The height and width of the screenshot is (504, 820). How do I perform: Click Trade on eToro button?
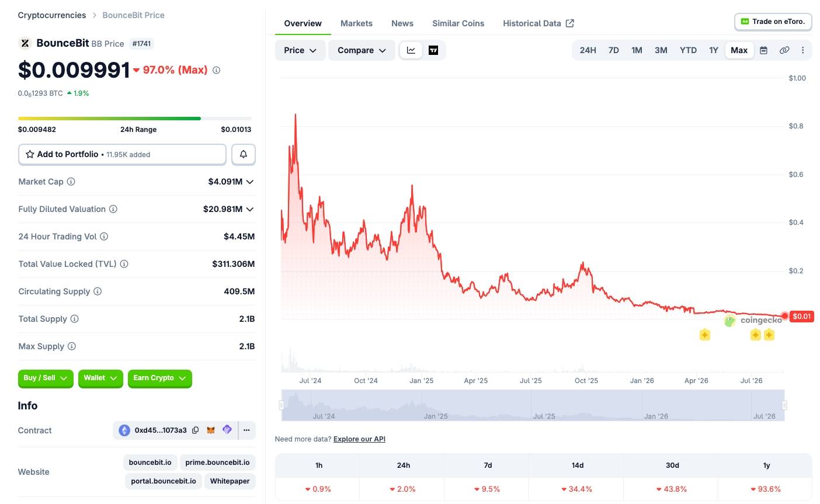pyautogui.click(x=773, y=22)
